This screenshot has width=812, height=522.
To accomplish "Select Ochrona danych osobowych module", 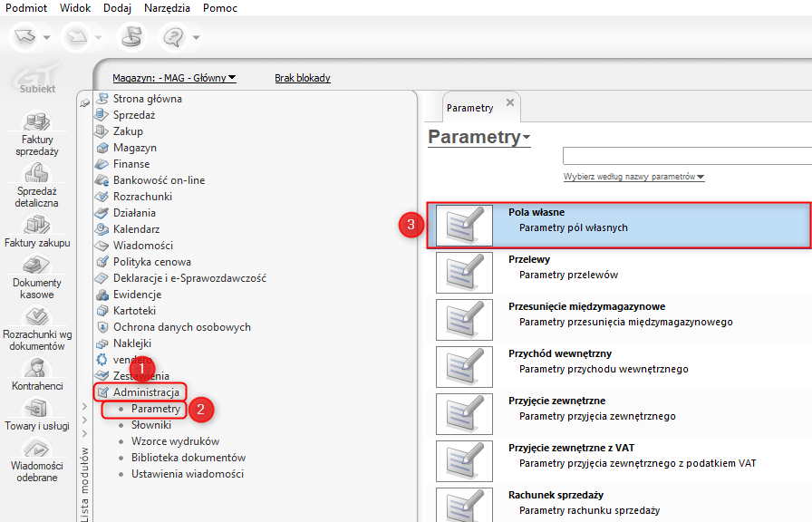I will tap(182, 327).
